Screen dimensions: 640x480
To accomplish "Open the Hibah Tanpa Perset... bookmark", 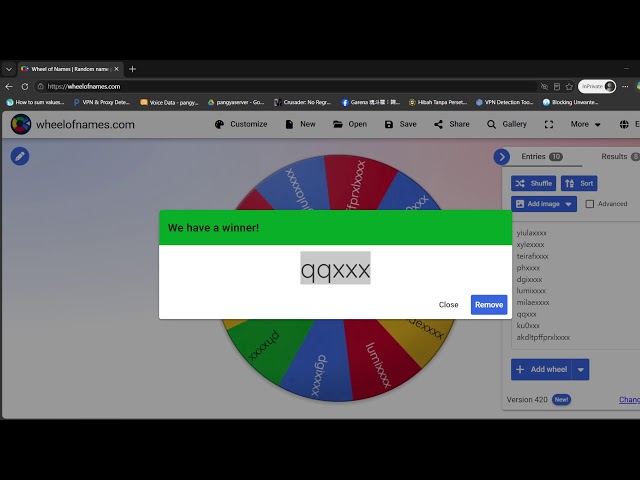I will tap(438, 102).
